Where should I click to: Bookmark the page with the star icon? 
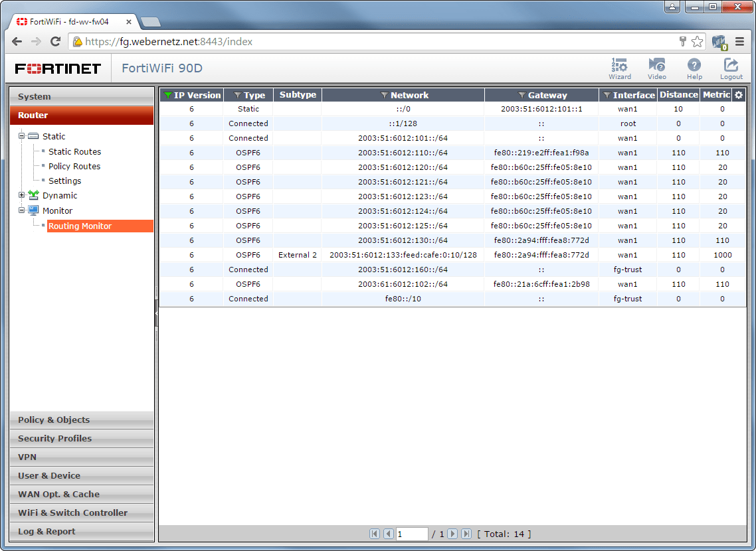(x=697, y=41)
